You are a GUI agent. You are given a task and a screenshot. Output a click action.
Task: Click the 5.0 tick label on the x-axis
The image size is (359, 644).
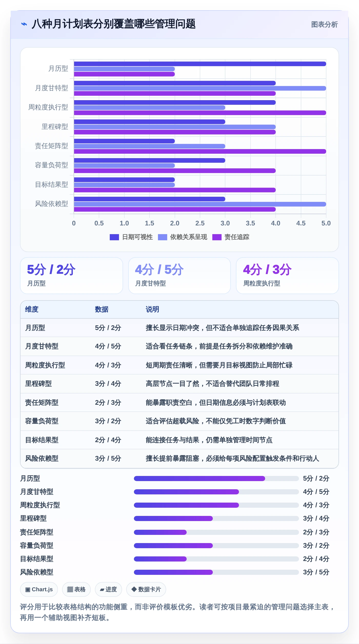[x=326, y=223]
